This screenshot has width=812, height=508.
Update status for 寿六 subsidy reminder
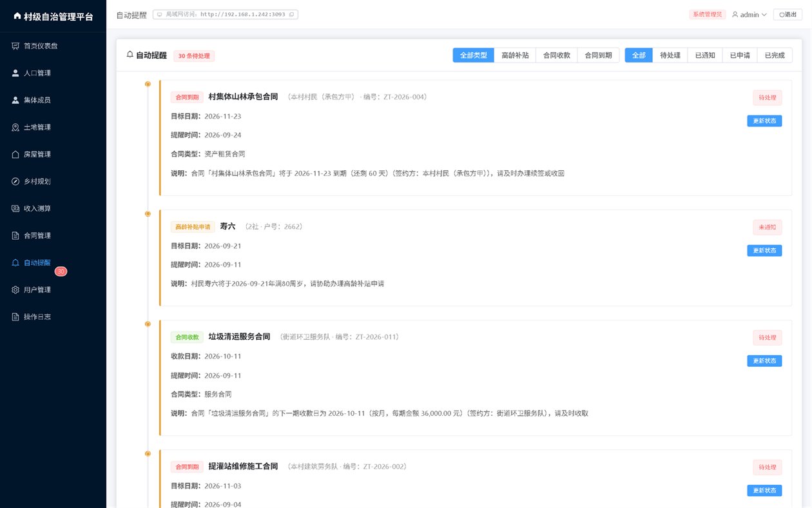[764, 250]
